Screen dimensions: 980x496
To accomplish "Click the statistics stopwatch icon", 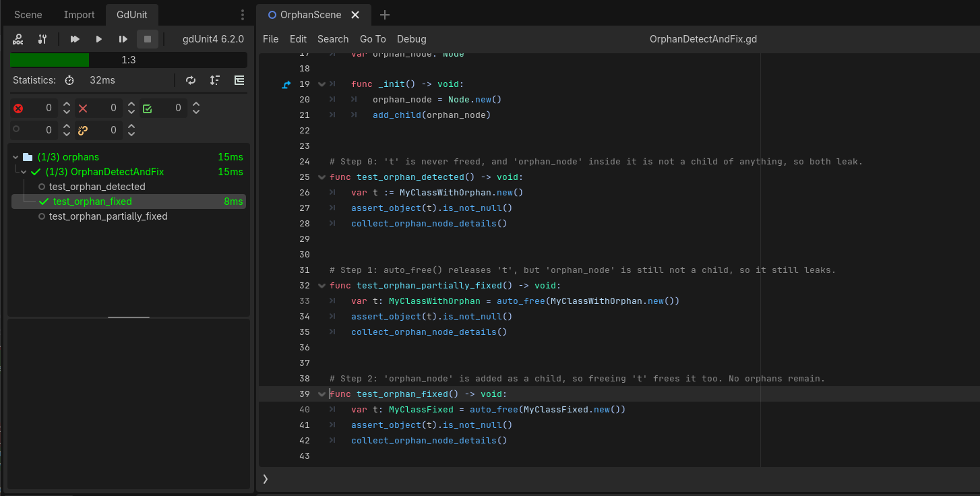I will click(x=69, y=80).
